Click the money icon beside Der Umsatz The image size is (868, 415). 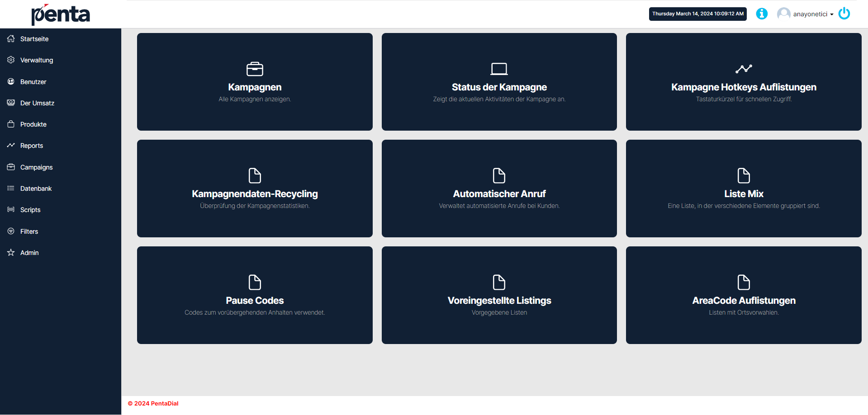click(x=11, y=103)
